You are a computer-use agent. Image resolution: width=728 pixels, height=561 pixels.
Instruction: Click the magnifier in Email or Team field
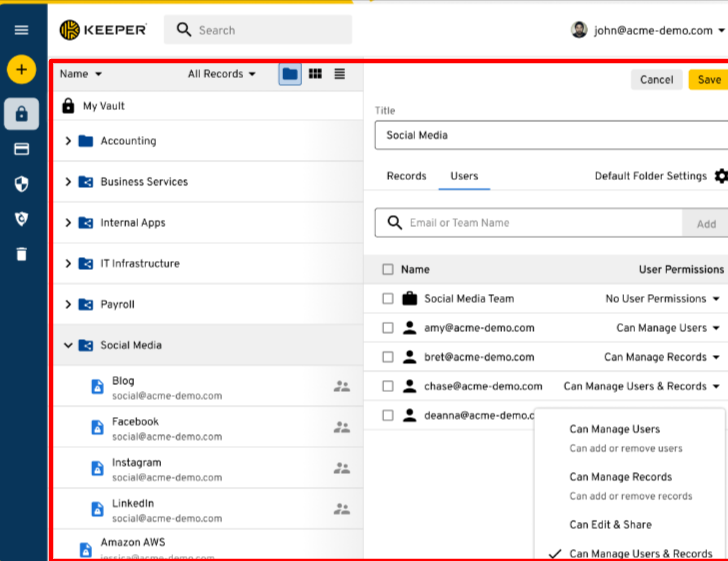click(395, 222)
